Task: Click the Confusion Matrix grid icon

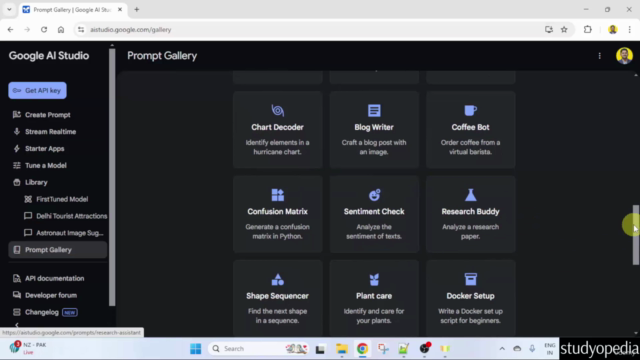Action: 278,195
